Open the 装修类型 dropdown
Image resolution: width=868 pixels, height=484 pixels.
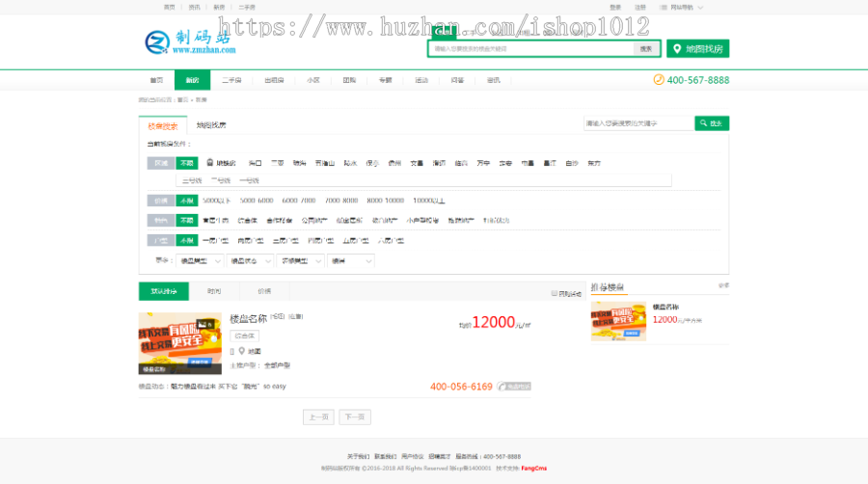coord(300,261)
